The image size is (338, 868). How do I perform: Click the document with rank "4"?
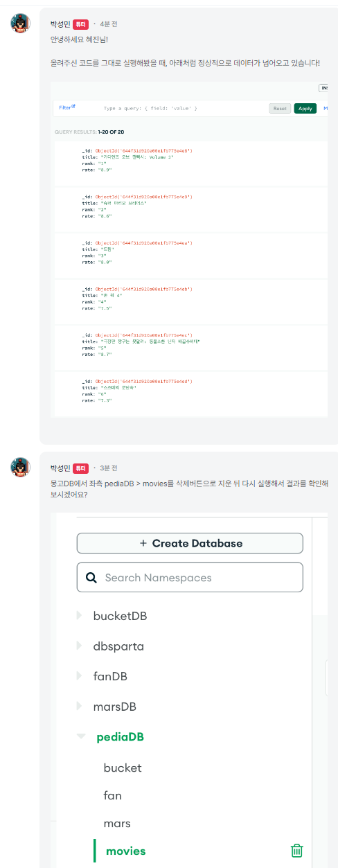point(190,301)
